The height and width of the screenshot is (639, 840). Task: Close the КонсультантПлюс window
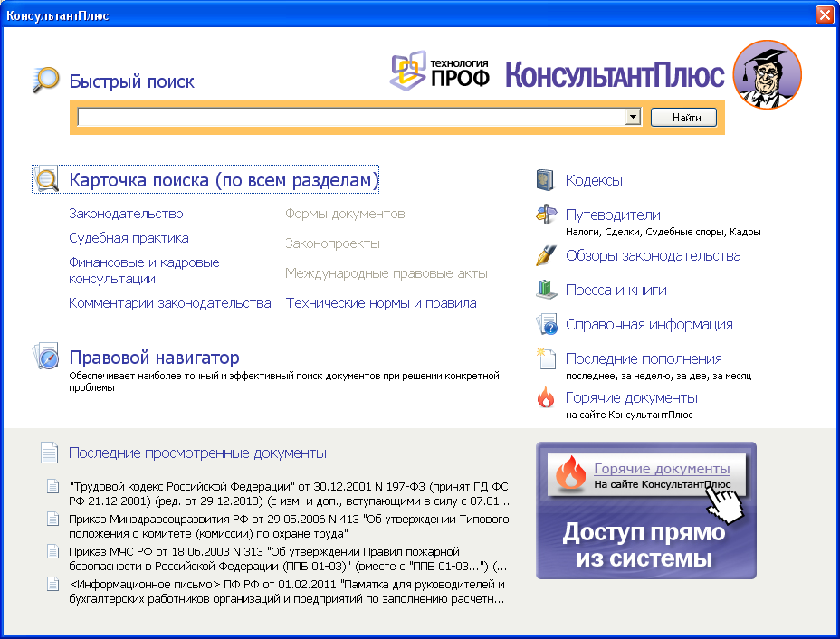tap(825, 15)
